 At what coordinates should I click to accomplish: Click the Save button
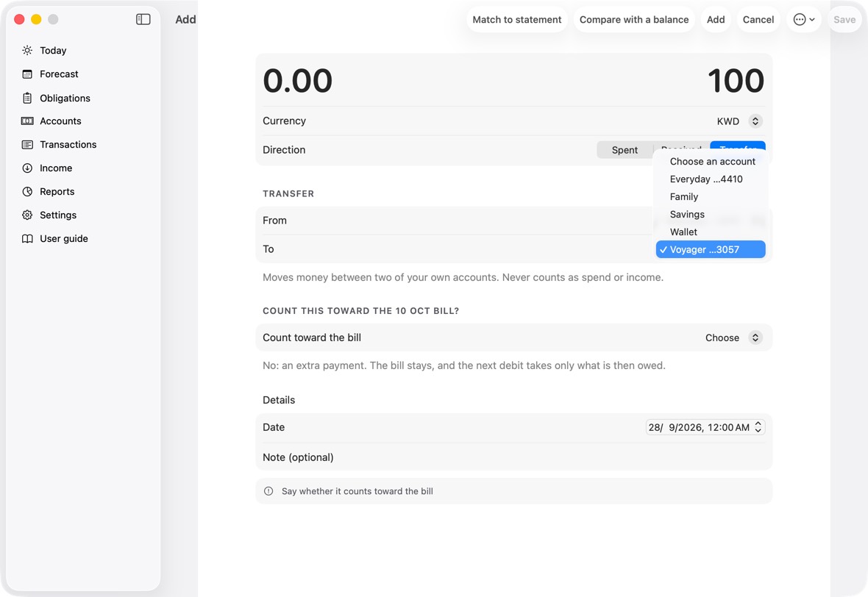tap(844, 19)
